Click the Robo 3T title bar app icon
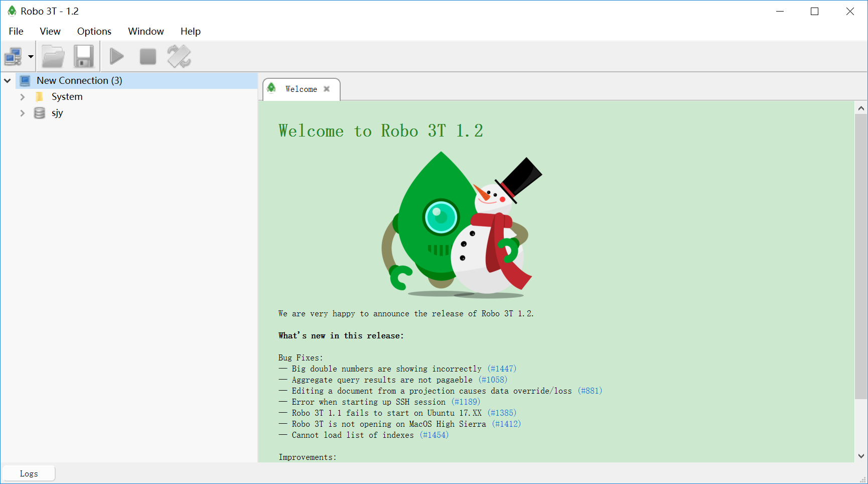Image resolution: width=868 pixels, height=484 pixels. pos(12,11)
